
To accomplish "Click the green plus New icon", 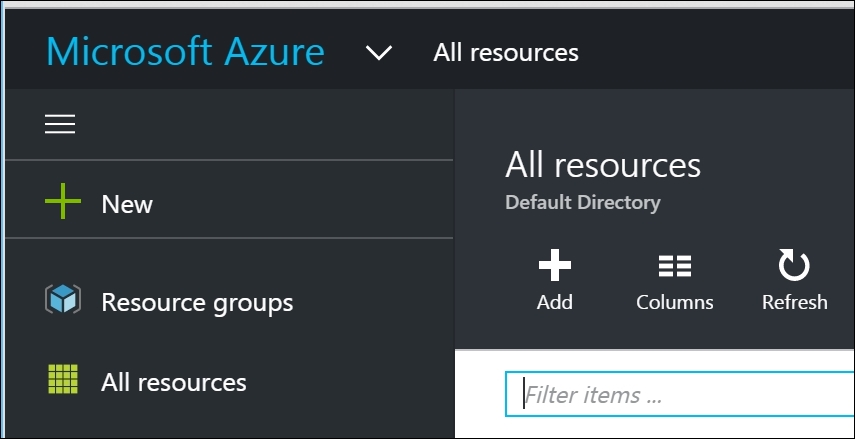I will tap(63, 201).
